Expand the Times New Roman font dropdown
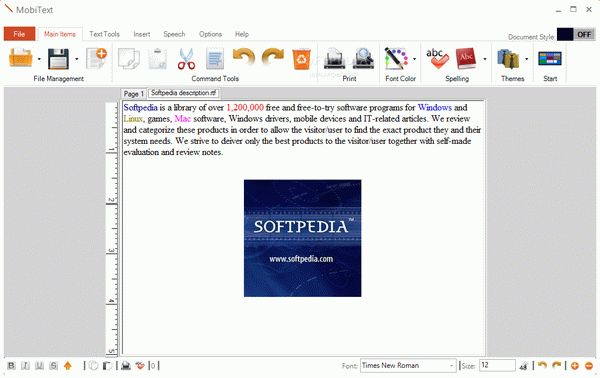The width and height of the screenshot is (600, 378). 451,366
